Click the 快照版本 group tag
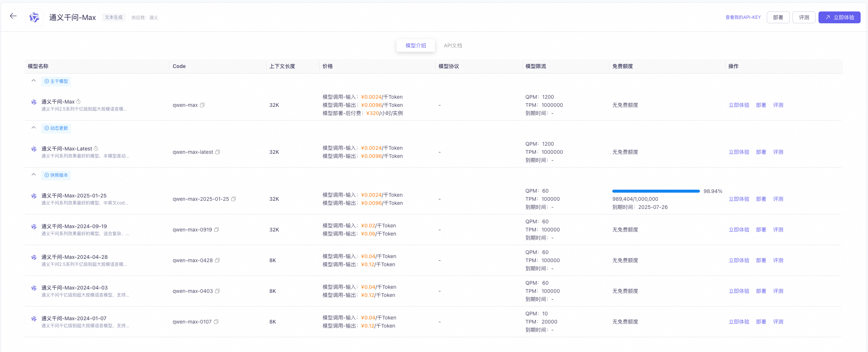Screen dimensions: 868x352 (x=56, y=175)
